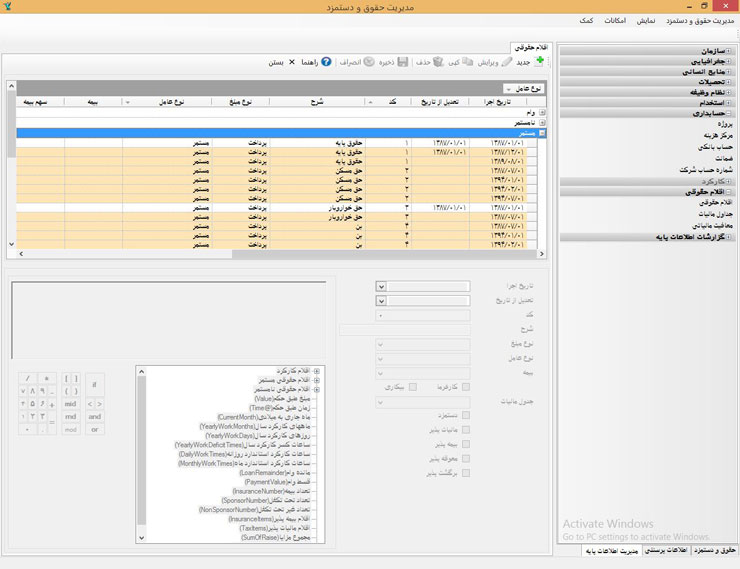Open the تاریخ اجرا date dropdown
740x569 pixels.
point(381,286)
